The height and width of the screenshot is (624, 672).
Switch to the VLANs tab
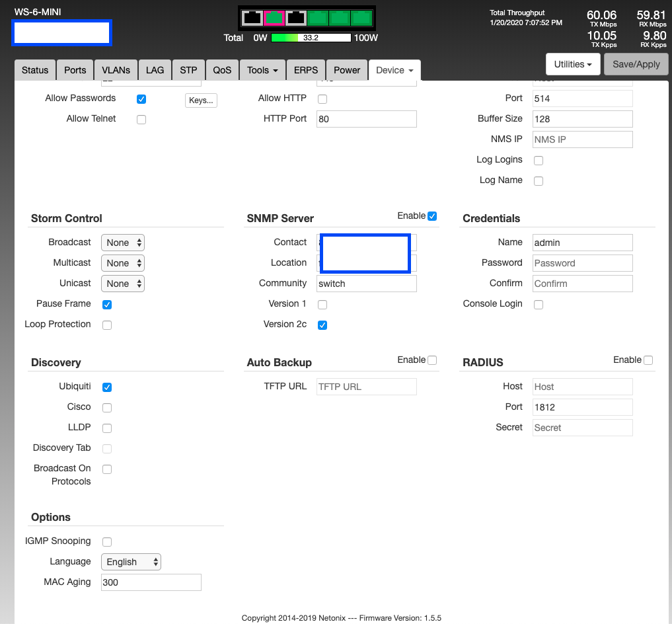(x=116, y=70)
